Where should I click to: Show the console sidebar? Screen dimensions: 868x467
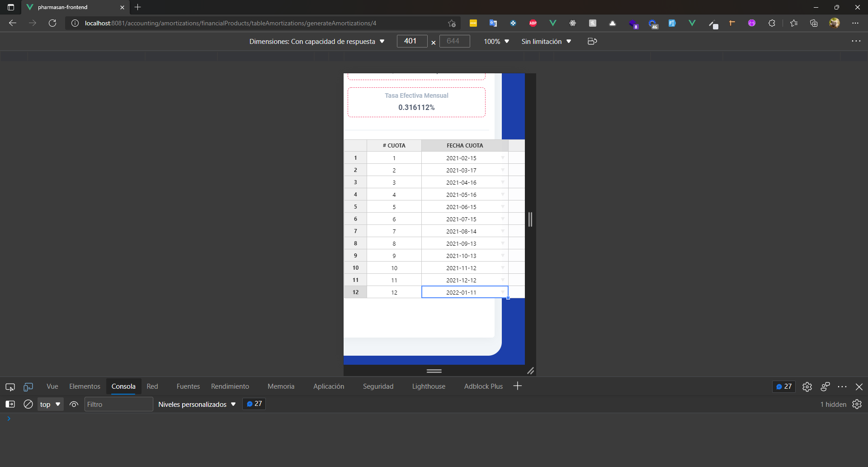coord(10,404)
